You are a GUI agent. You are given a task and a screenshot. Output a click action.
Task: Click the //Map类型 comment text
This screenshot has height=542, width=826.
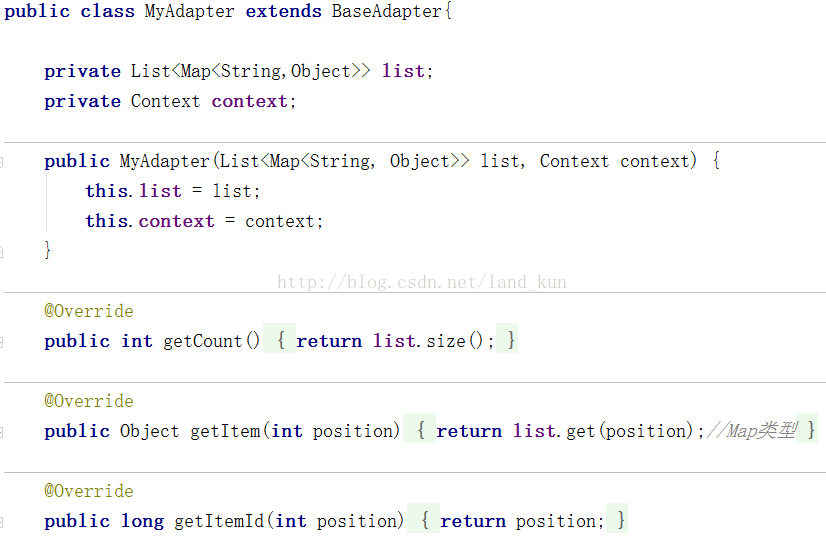click(x=752, y=431)
